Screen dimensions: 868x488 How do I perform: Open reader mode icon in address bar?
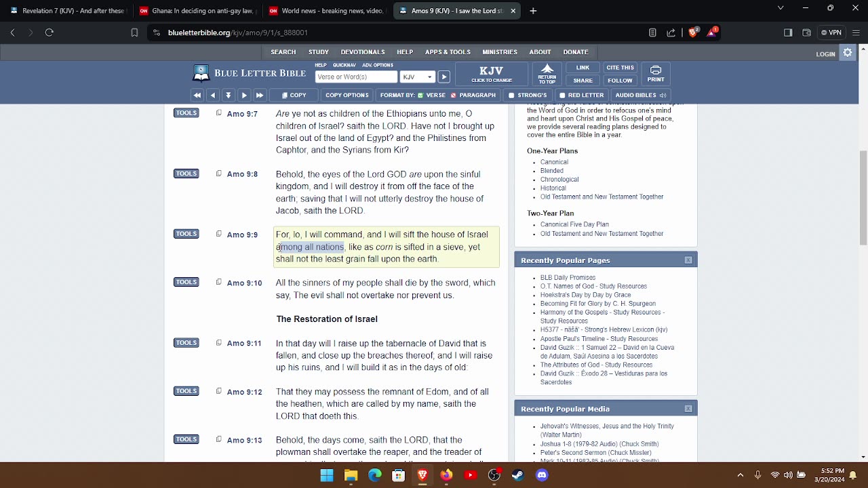652,32
